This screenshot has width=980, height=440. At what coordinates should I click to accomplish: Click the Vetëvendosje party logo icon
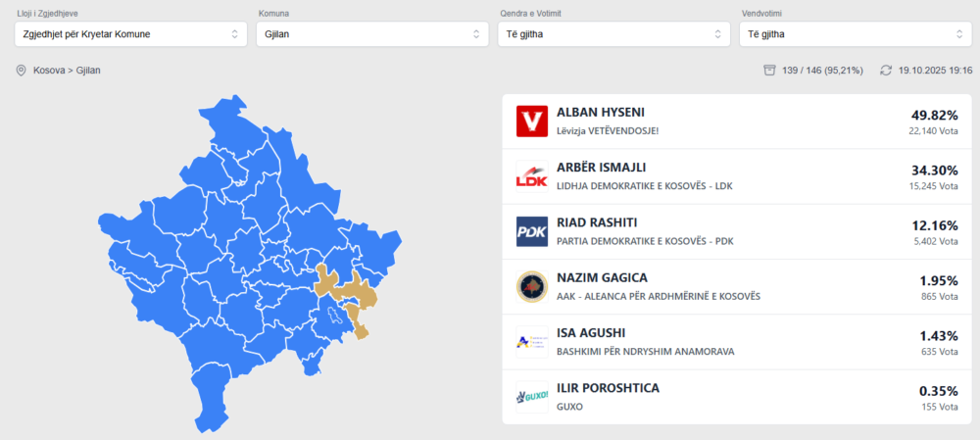[x=532, y=122]
